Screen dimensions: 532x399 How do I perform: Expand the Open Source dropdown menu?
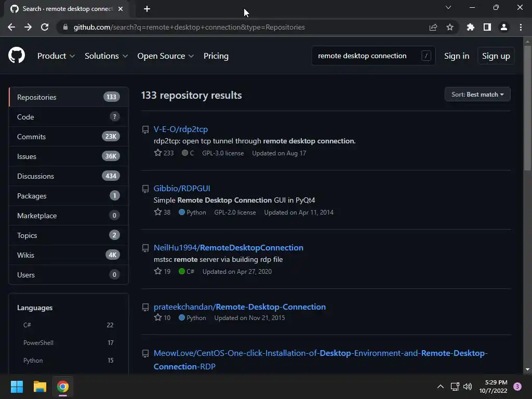(x=166, y=56)
